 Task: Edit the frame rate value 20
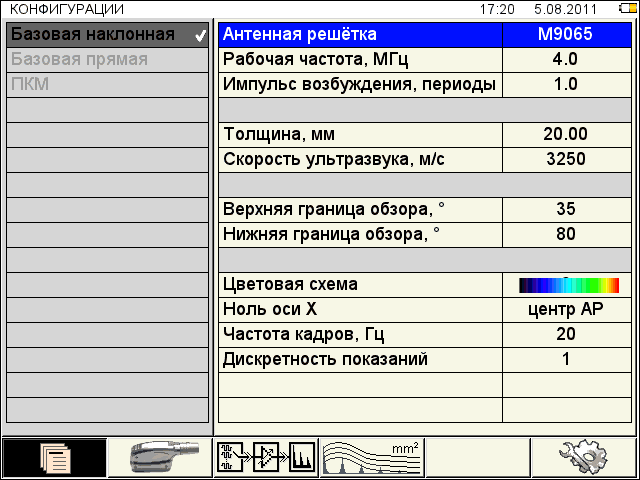[567, 335]
